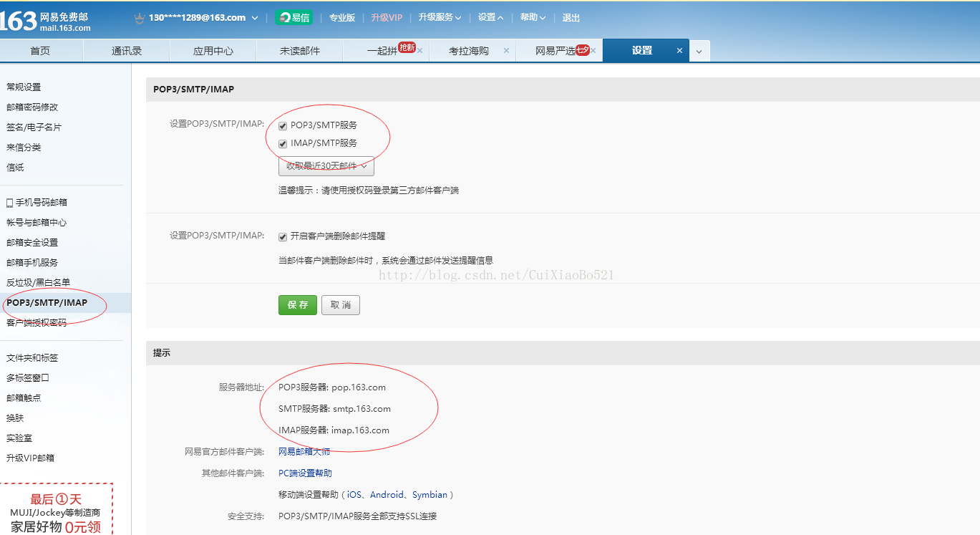Image resolution: width=980 pixels, height=535 pixels.
Task: Open 换肤 in sidebar
Action: [15, 418]
